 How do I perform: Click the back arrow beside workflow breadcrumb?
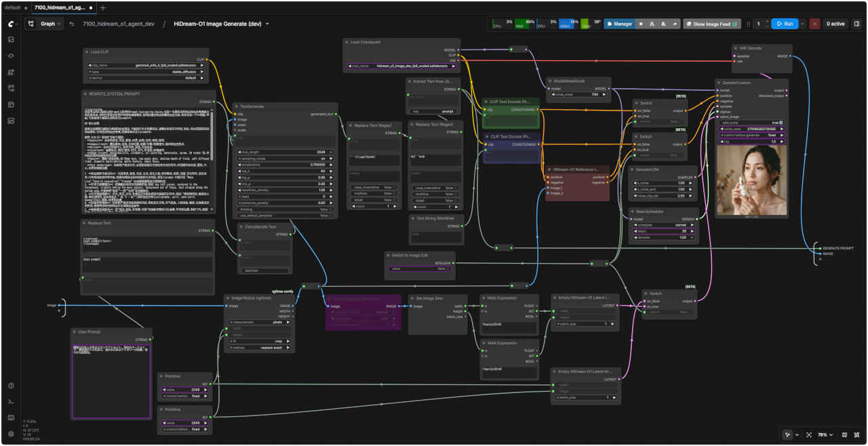[x=73, y=24]
